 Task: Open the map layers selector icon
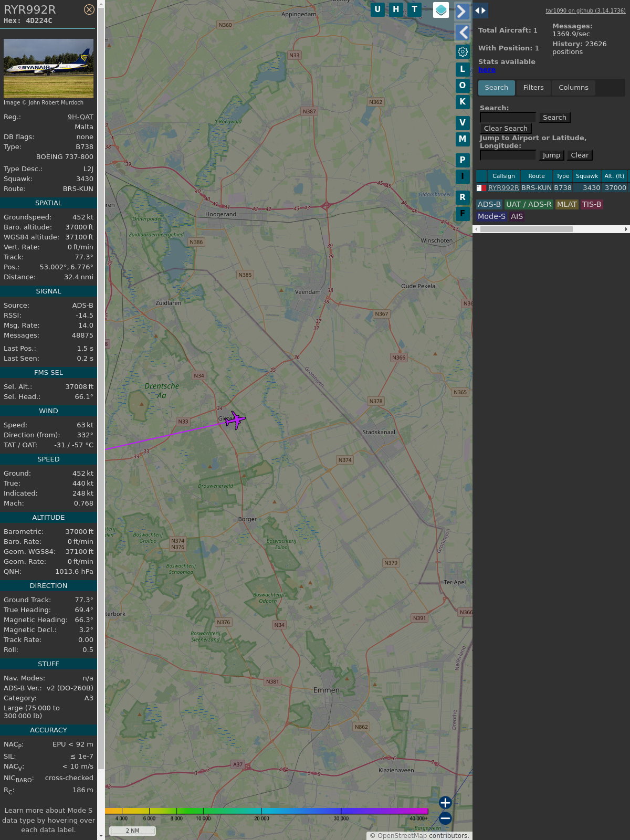pos(441,10)
